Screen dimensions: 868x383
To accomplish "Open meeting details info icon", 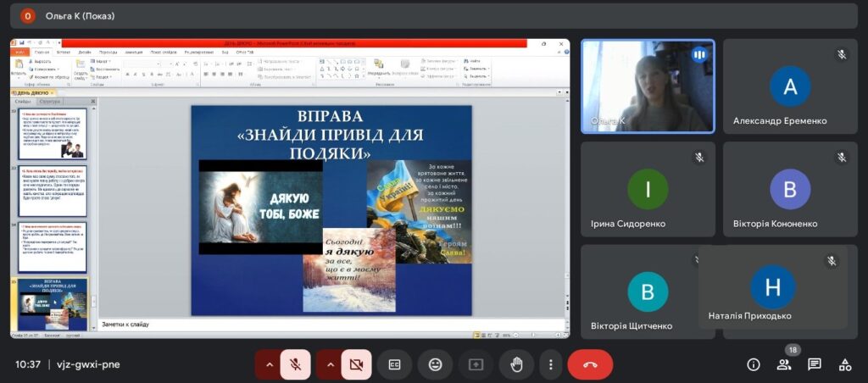I will (753, 364).
